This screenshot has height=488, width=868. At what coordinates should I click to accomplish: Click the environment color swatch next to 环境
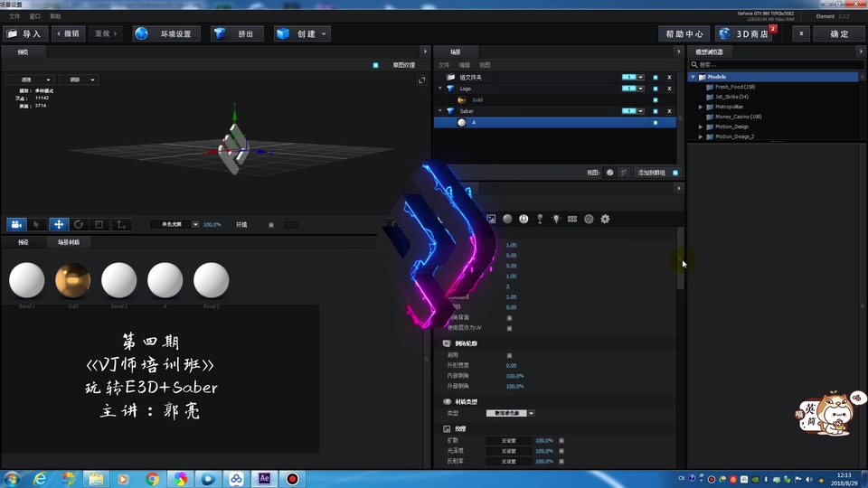tap(291, 225)
